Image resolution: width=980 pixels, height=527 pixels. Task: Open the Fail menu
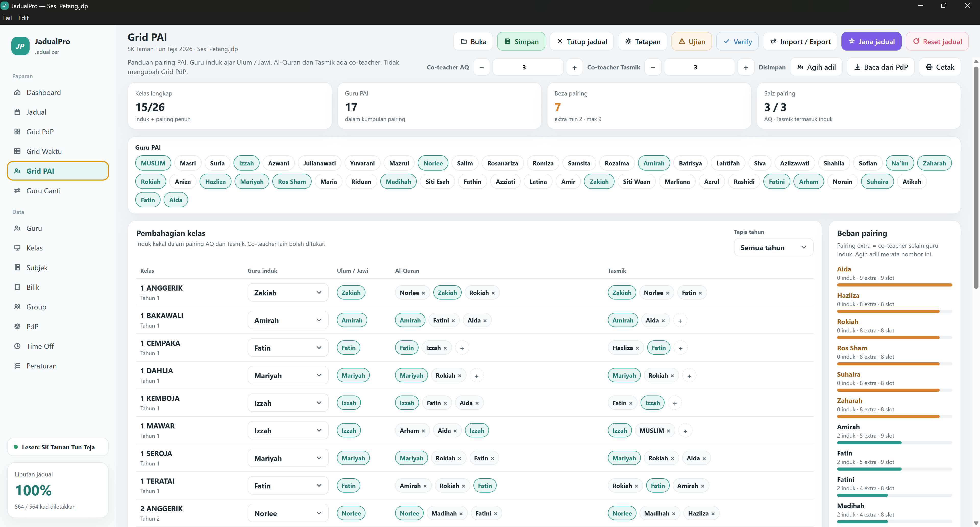(7, 18)
